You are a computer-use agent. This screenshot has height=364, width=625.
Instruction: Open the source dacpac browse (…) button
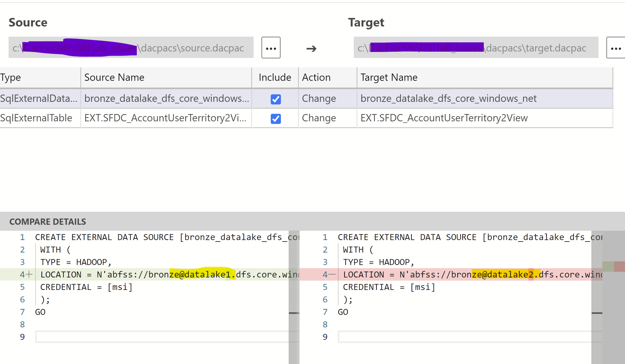[x=271, y=48]
